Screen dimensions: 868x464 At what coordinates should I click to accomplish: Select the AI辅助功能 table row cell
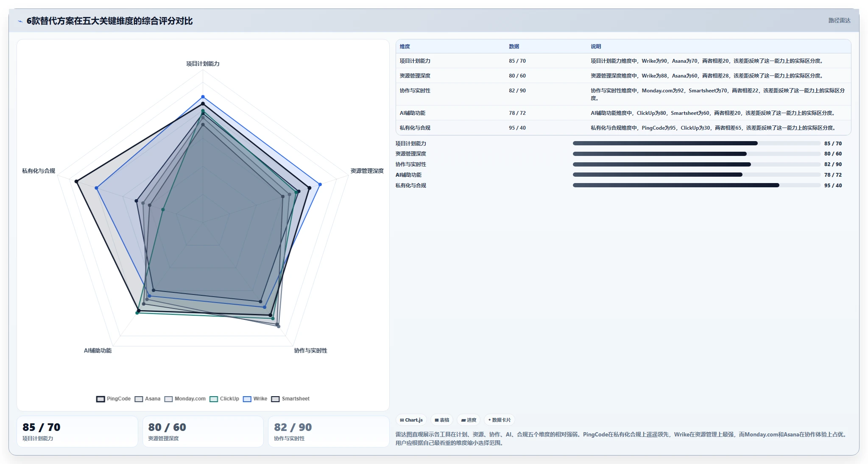pyautogui.click(x=412, y=113)
